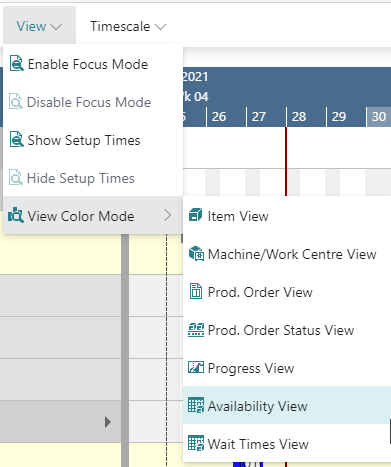
Task: Click the Progress View chart icon
Action: pos(196,367)
